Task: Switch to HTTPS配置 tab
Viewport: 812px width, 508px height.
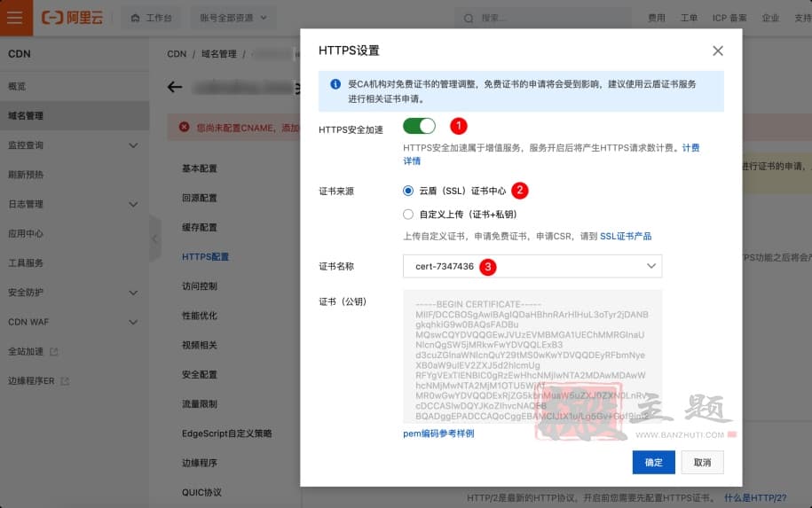Action: 205,257
